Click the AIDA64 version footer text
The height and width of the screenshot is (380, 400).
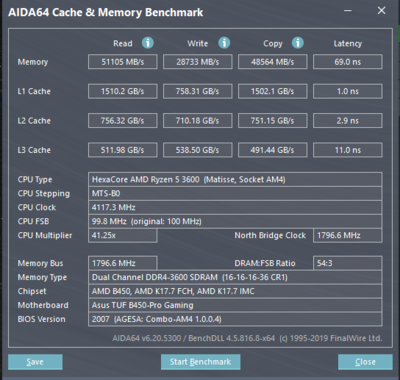247,338
